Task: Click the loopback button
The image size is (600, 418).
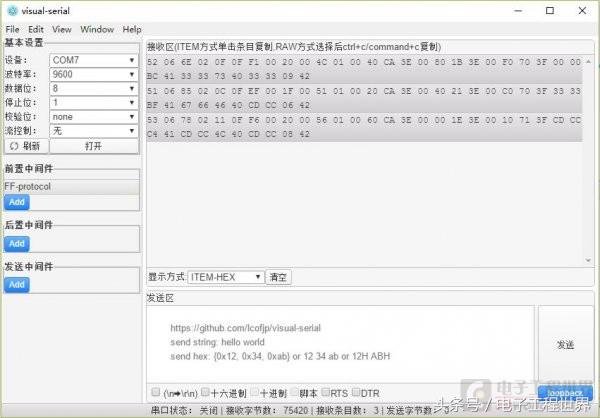Action: [565, 393]
